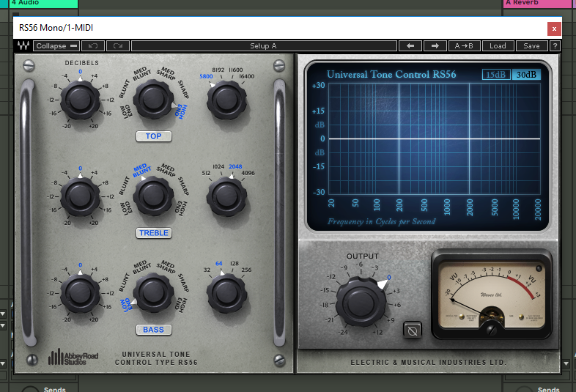576x392 pixels.
Task: Click the VU meter display
Action: tap(492, 295)
